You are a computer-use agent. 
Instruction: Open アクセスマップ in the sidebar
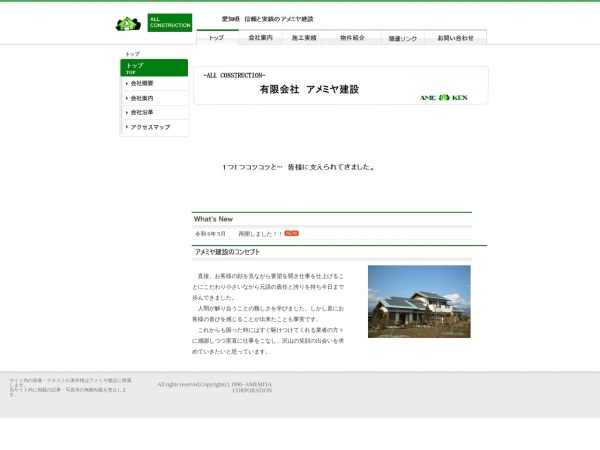[x=155, y=127]
